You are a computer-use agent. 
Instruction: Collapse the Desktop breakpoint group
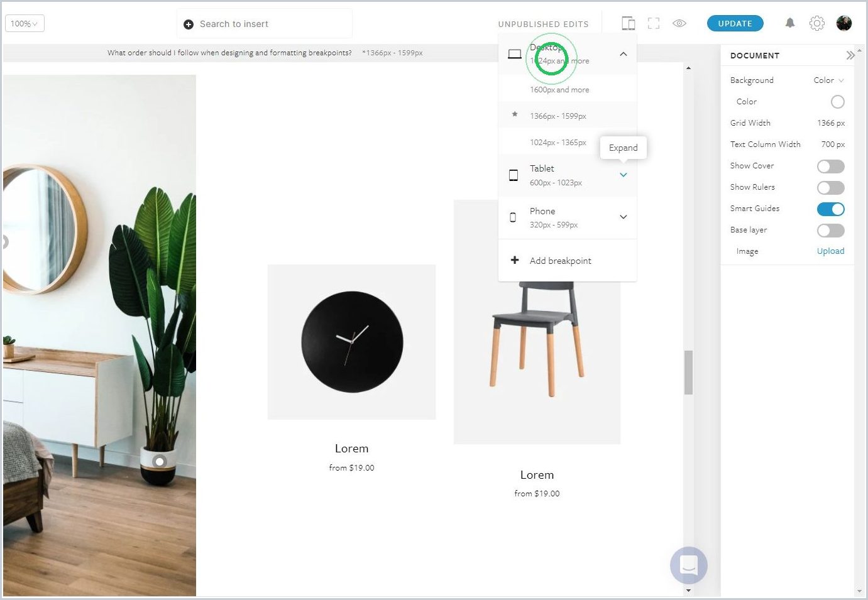623,54
